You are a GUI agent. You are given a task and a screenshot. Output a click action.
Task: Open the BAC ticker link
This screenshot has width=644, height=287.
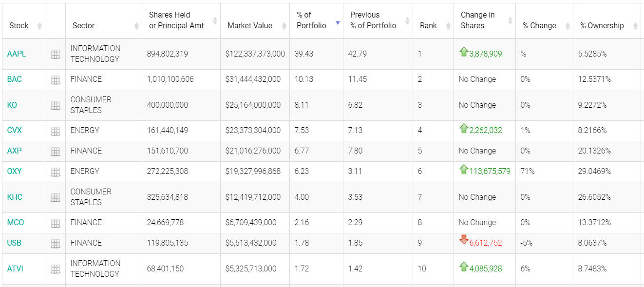[15, 79]
